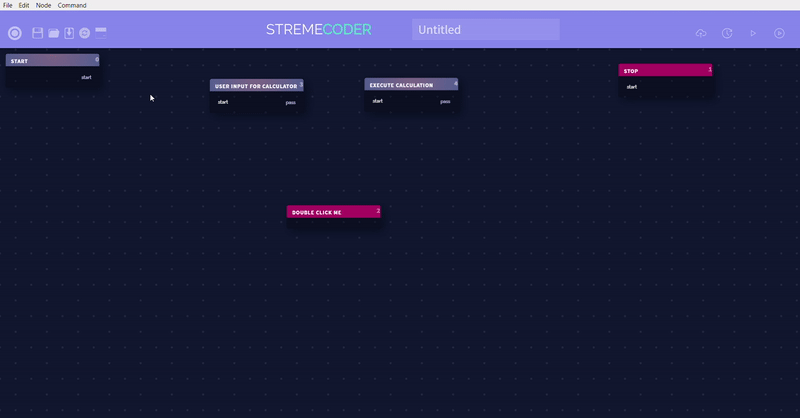Image resolution: width=800 pixels, height=418 pixels.
Task: Click the clock history icon
Action: (727, 33)
